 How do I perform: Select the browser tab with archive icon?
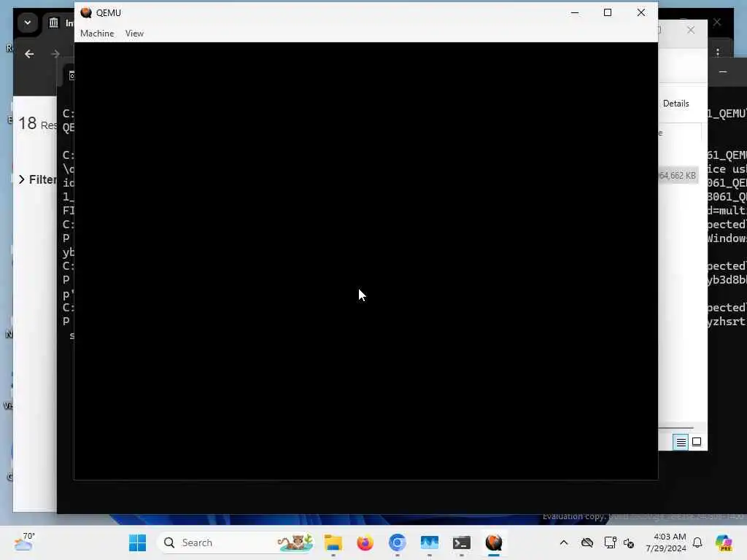pos(60,23)
